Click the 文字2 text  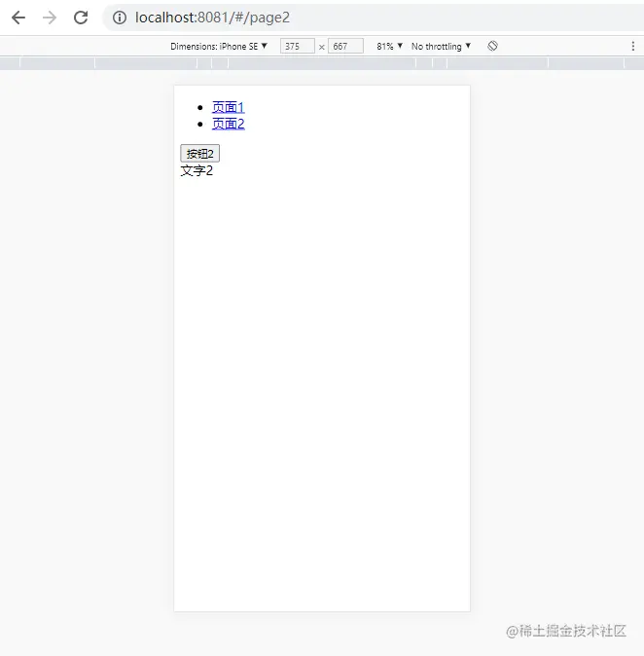click(197, 170)
